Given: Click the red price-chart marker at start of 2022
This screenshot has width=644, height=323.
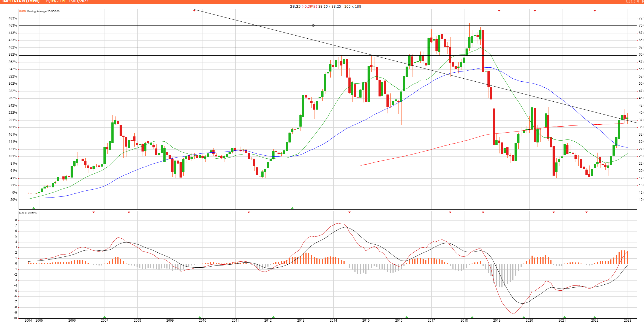Looking at the screenshot, I should point(595,10).
